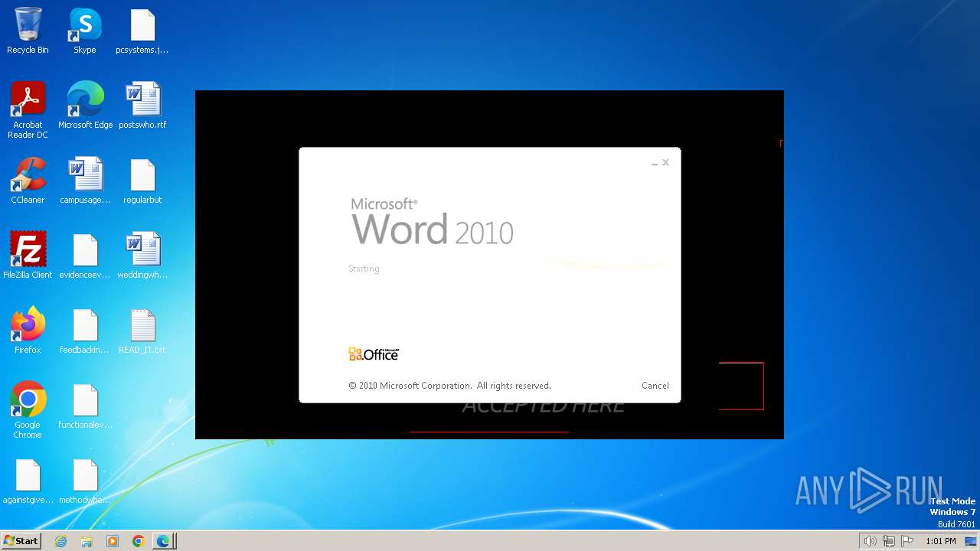Screen dimensions: 980x551
Task: Open Action Center flag icon
Action: coord(907,541)
